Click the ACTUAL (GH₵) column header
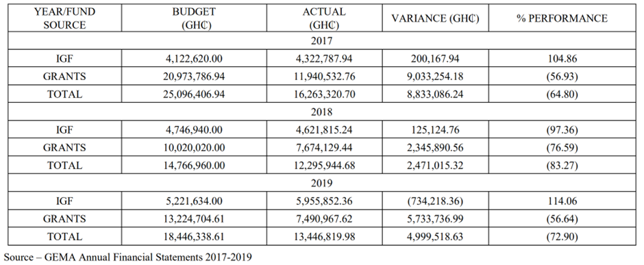Screen dimensions: 644x265 [x=324, y=18]
